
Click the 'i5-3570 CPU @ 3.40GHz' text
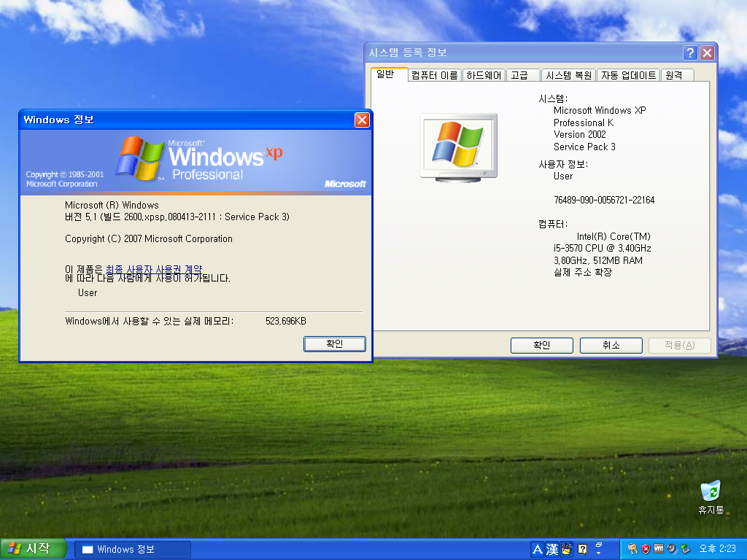[602, 248]
